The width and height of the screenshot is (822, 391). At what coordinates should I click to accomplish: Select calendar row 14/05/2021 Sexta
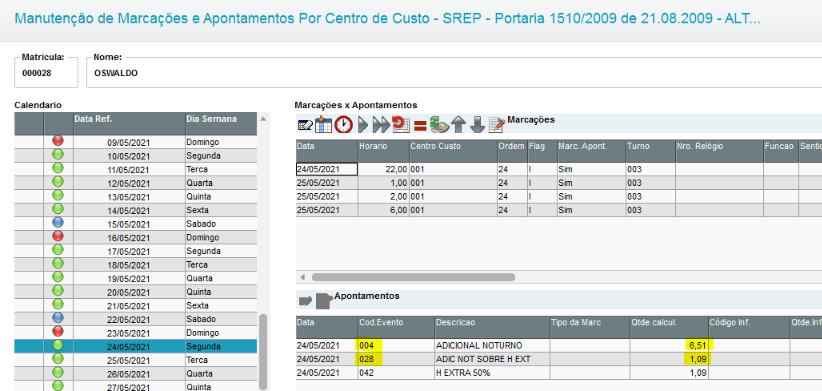(136, 210)
